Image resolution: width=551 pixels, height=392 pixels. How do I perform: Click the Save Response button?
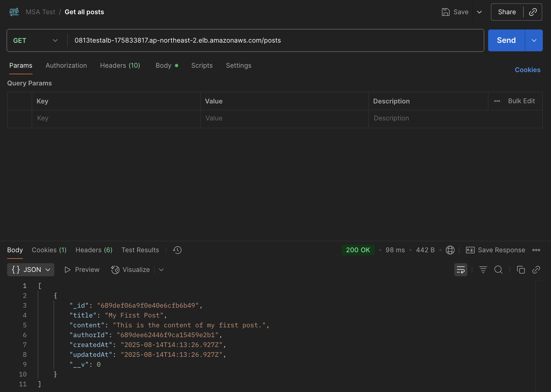495,250
